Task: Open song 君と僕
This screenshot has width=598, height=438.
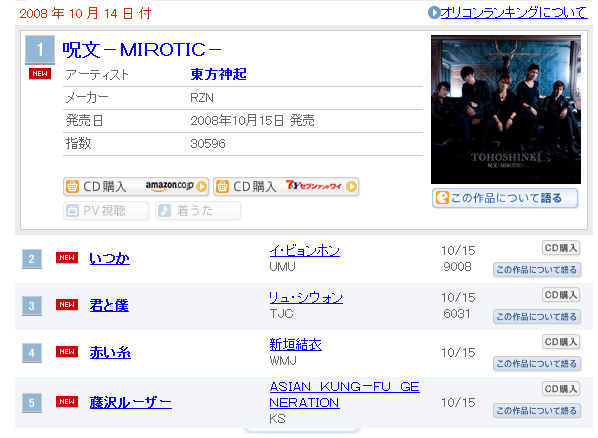Action: pos(109,306)
